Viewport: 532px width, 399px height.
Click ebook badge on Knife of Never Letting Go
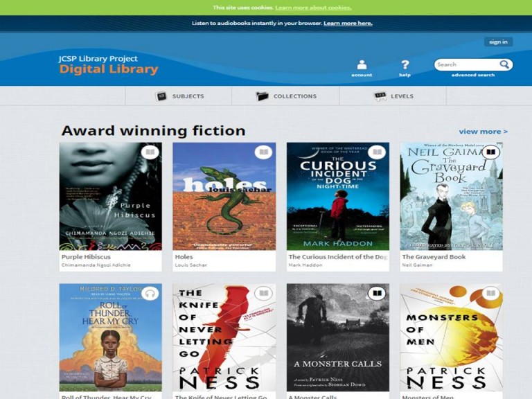(x=264, y=293)
